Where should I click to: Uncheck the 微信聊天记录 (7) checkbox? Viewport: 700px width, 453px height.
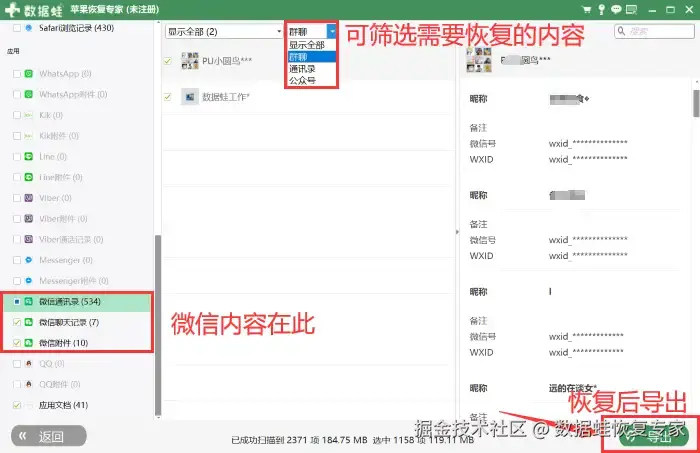[17, 322]
